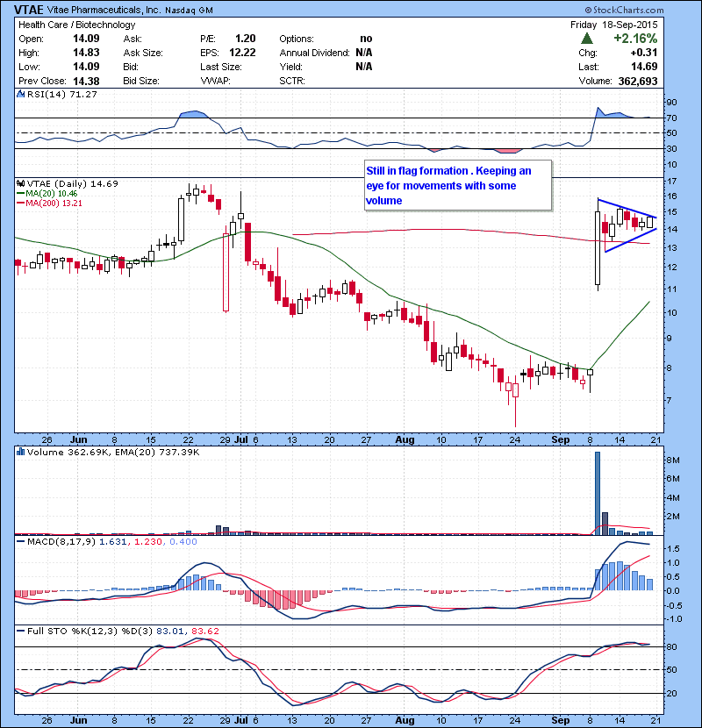The image size is (702, 728).
Task: Click the volume bars icon beside Volume label
Action: pos(21,452)
